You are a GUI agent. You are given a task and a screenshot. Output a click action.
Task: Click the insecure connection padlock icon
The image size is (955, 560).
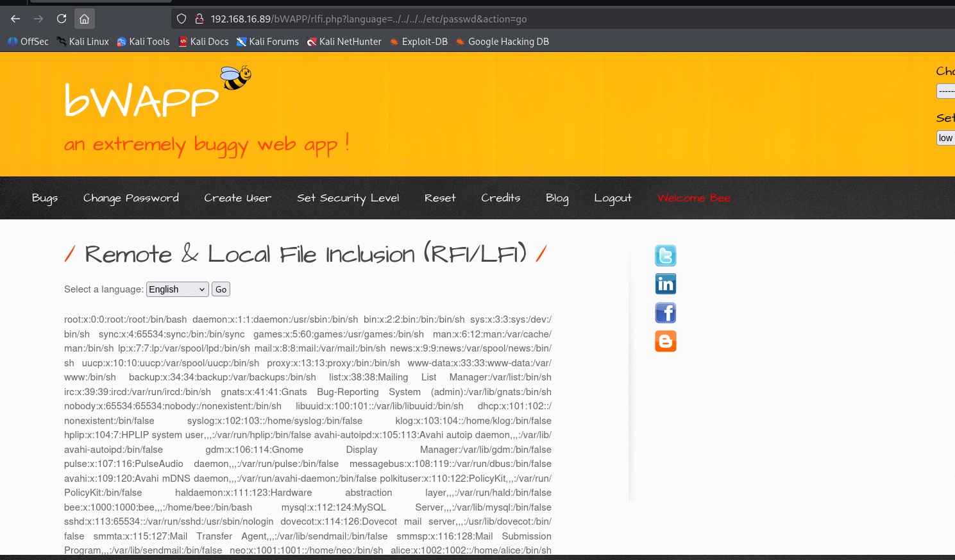[x=199, y=19]
